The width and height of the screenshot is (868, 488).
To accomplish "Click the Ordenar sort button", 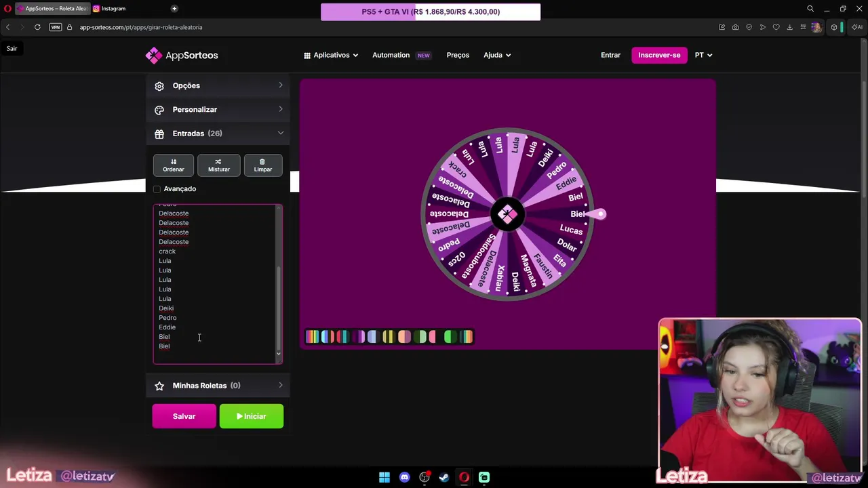I will 173,165.
